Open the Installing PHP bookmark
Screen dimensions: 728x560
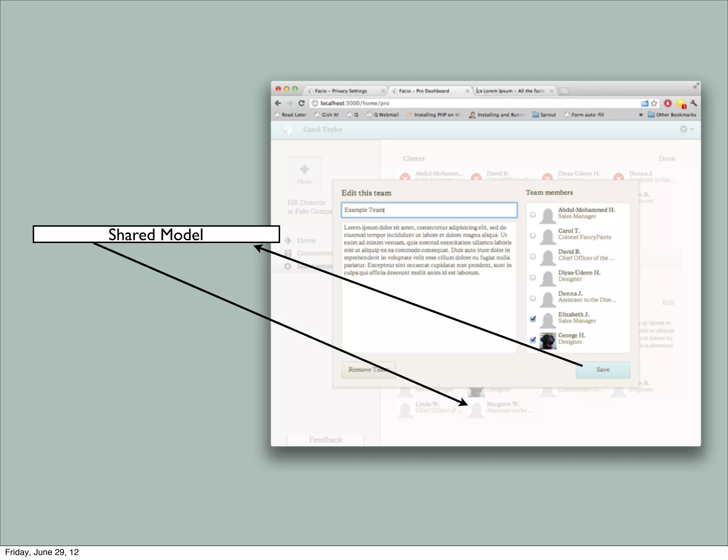coord(434,115)
